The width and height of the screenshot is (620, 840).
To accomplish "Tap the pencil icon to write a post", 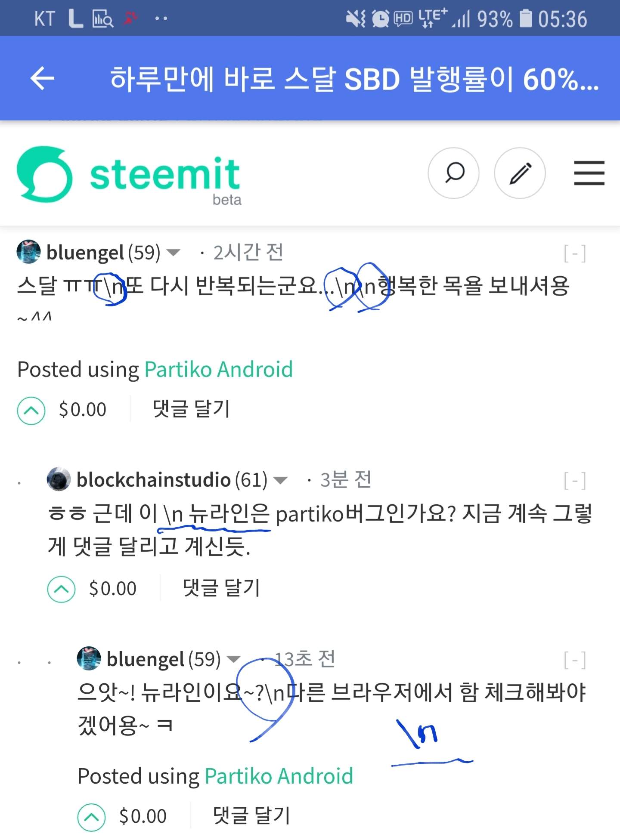I will tap(520, 173).
